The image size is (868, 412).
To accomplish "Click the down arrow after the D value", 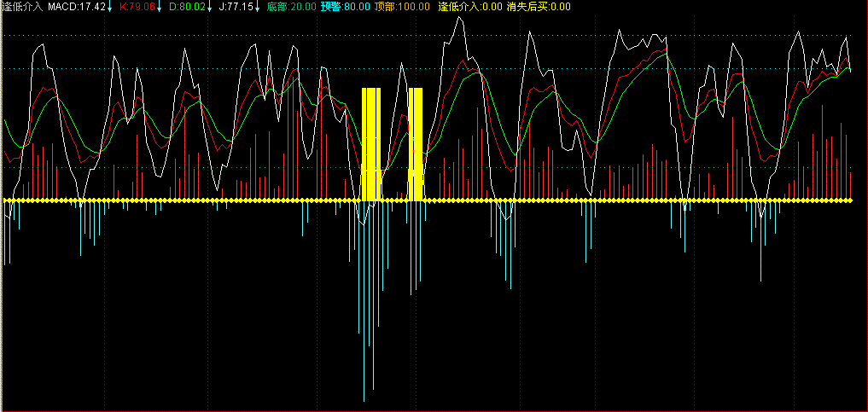I will [209, 8].
